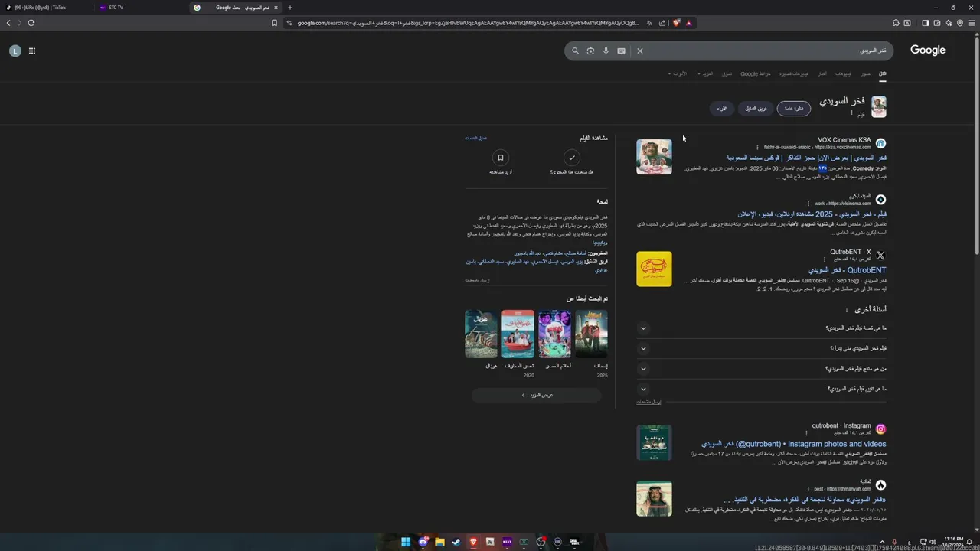The height and width of the screenshot is (551, 980).
Task: Open the qutrobent Instagram photos and videos link
Action: coord(793,444)
